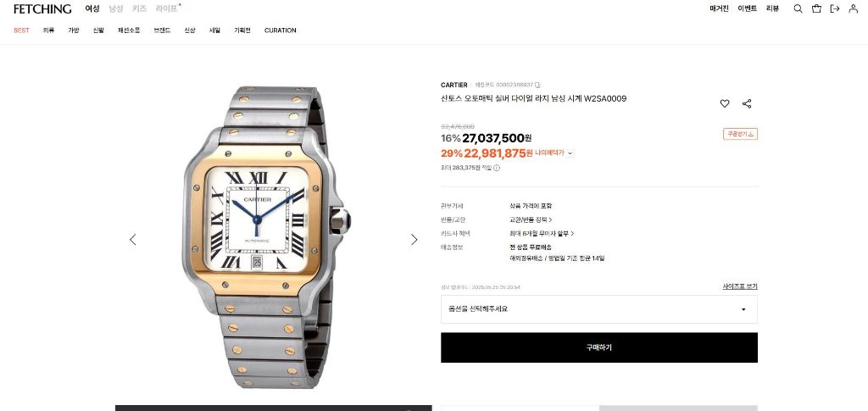Screen dimensions: 868x411
Task: Open the shopping bag icon
Action: point(816,8)
